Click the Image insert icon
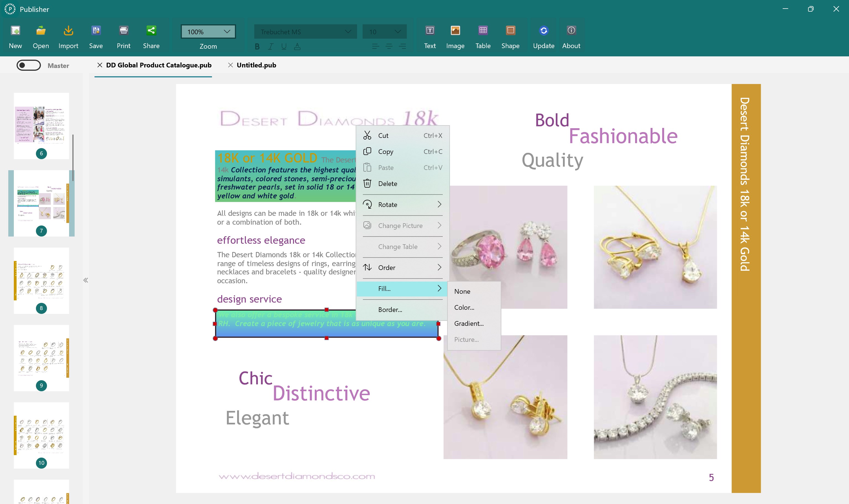Screen dimensions: 849x504 click(x=455, y=36)
